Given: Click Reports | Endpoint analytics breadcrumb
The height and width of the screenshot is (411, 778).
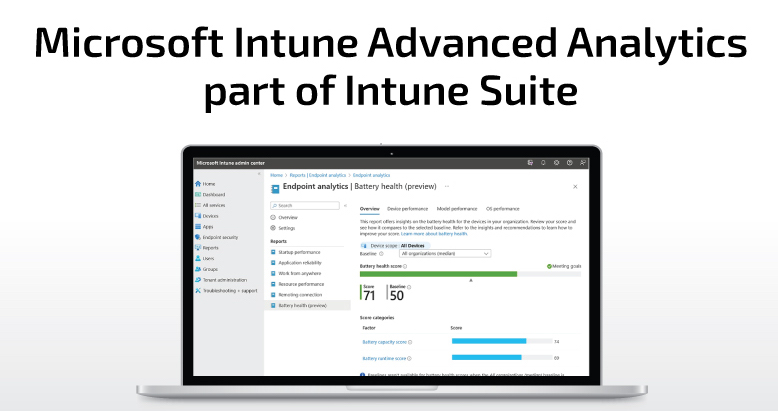Looking at the screenshot, I should pyautogui.click(x=318, y=175).
